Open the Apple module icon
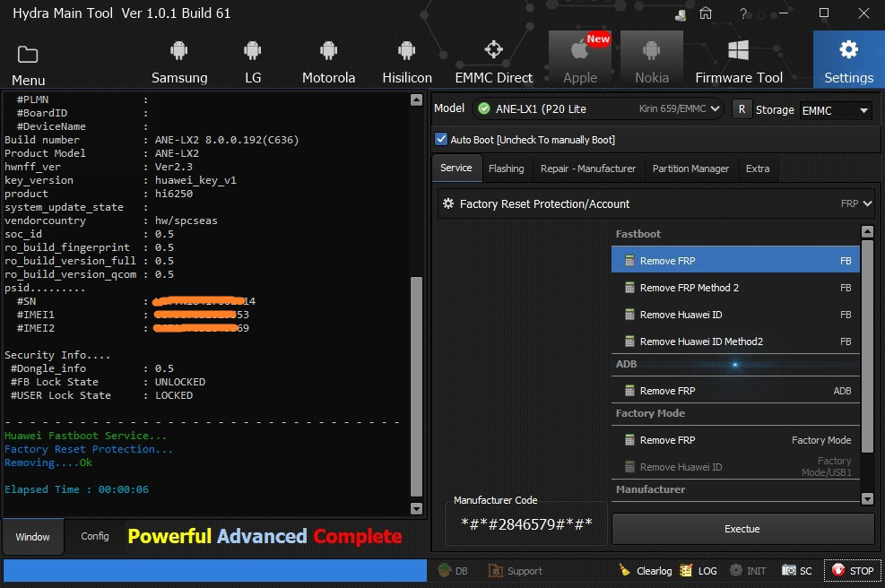The image size is (885, 588). coord(579,49)
